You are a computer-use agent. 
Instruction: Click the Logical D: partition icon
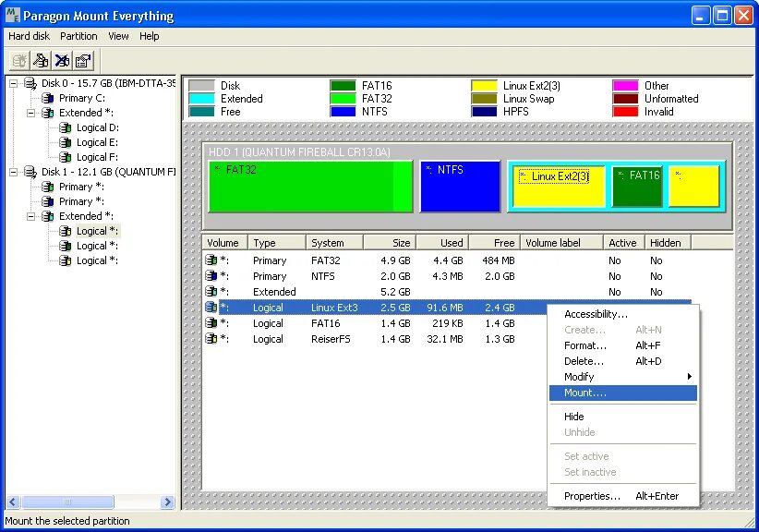tap(66, 127)
